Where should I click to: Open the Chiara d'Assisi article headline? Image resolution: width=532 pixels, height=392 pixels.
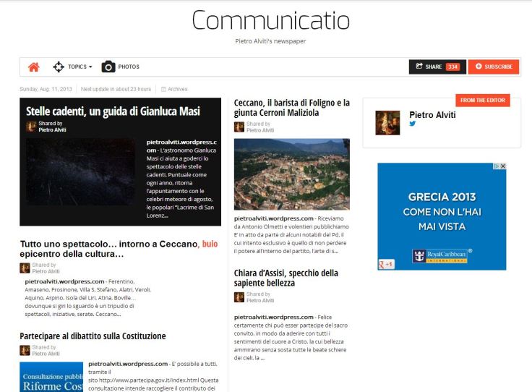pyautogui.click(x=286, y=278)
